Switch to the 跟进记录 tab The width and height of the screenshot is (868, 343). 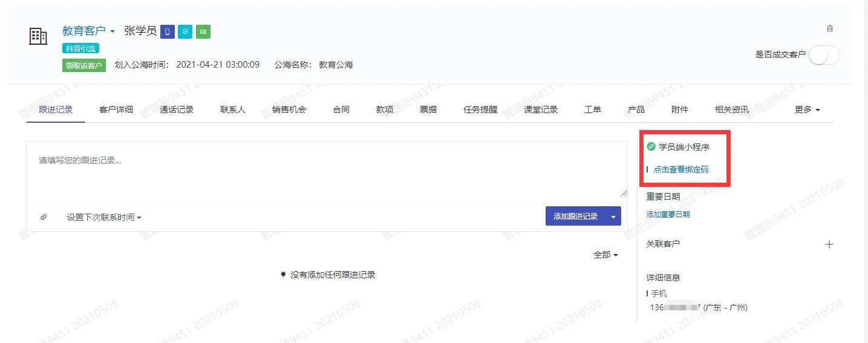tap(56, 109)
